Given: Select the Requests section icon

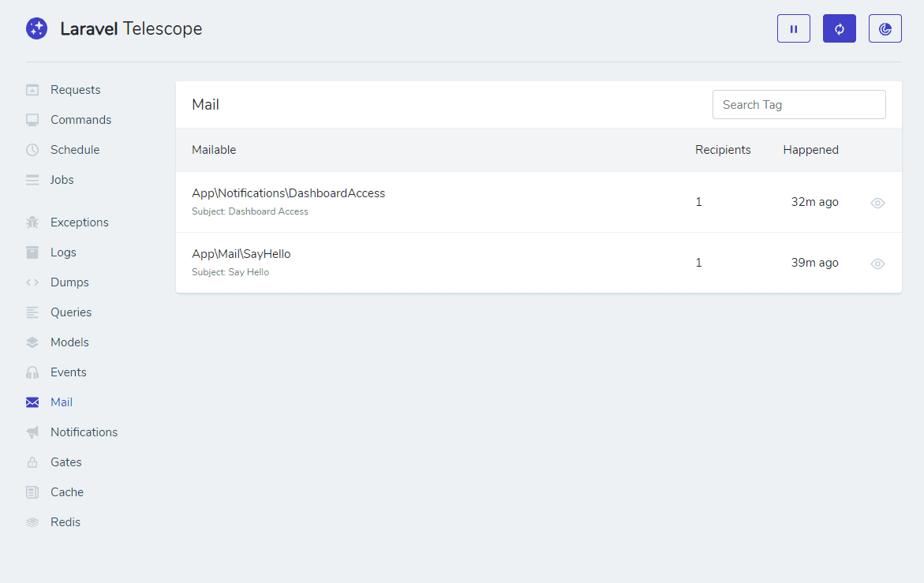Looking at the screenshot, I should tap(32, 89).
